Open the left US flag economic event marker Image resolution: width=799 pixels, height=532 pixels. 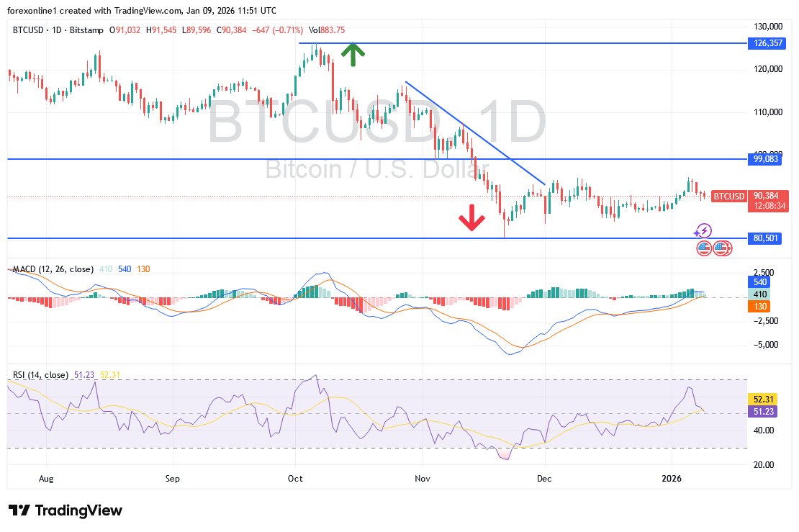pos(703,248)
